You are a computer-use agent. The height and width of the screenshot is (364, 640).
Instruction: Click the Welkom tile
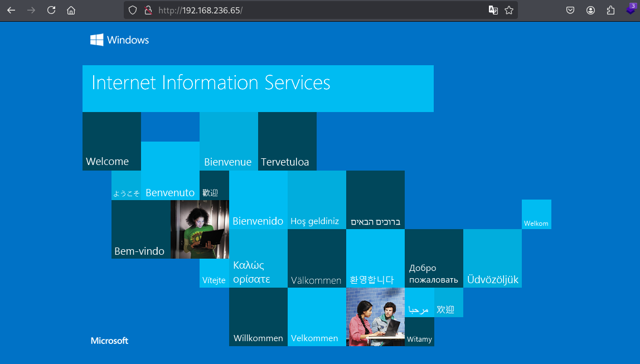pyautogui.click(x=536, y=214)
